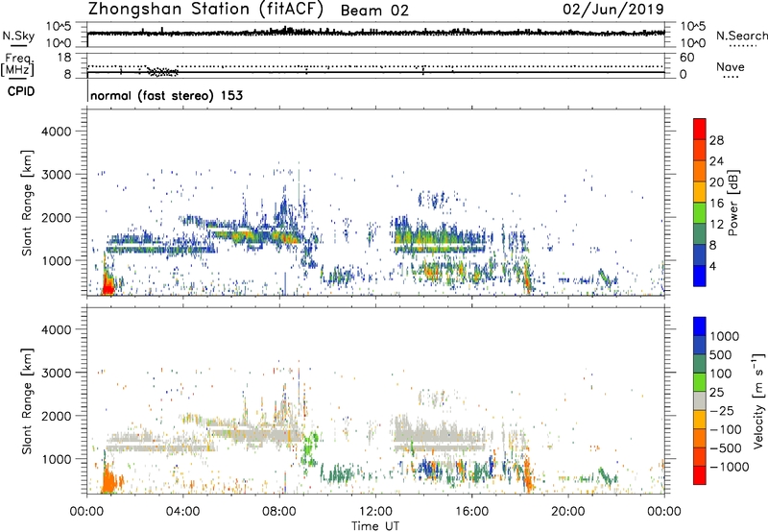Click the light green Power colorbar segment below label 16
The image size is (768, 532).
click(700, 212)
